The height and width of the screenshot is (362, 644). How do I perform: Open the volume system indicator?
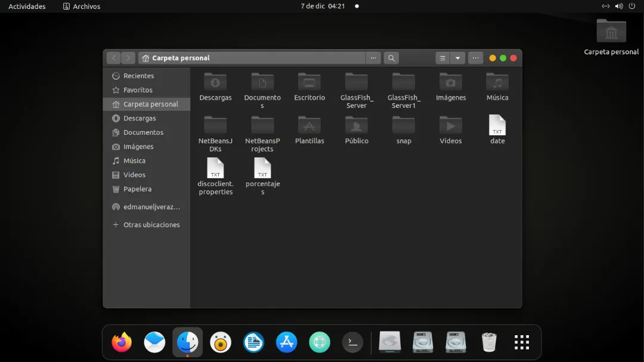point(618,6)
